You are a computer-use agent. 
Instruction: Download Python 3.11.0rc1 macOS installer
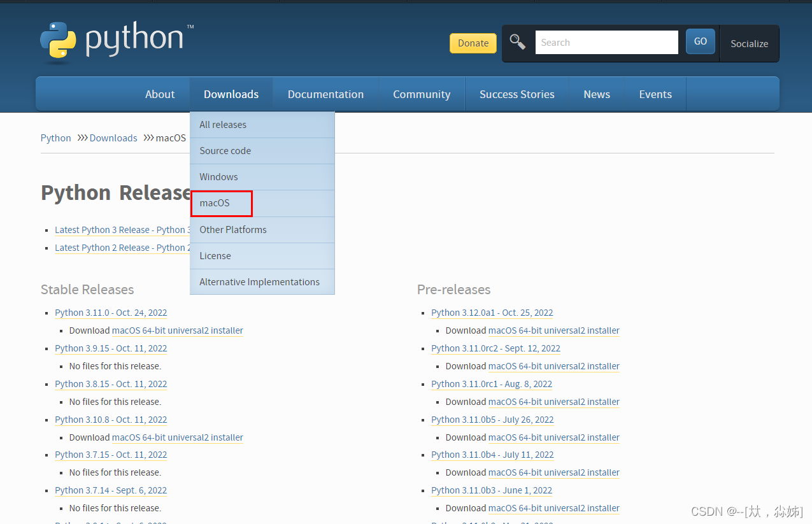click(554, 402)
